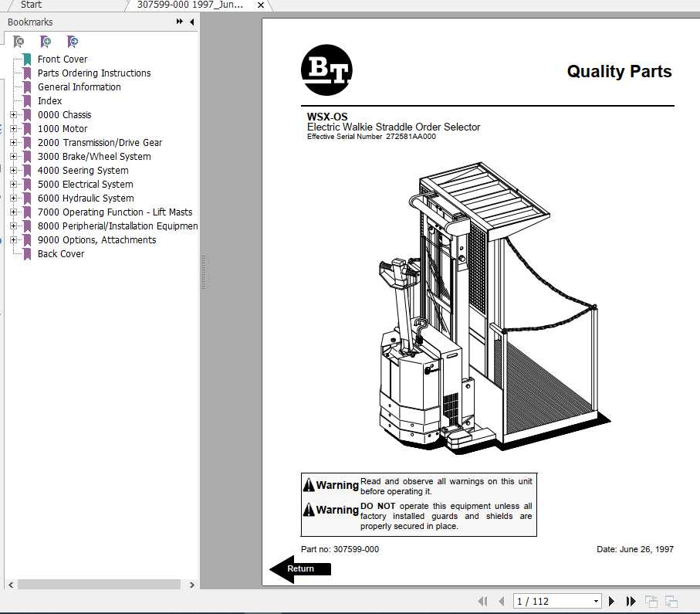
Task: Click the add new bookmark icon
Action: [45, 42]
